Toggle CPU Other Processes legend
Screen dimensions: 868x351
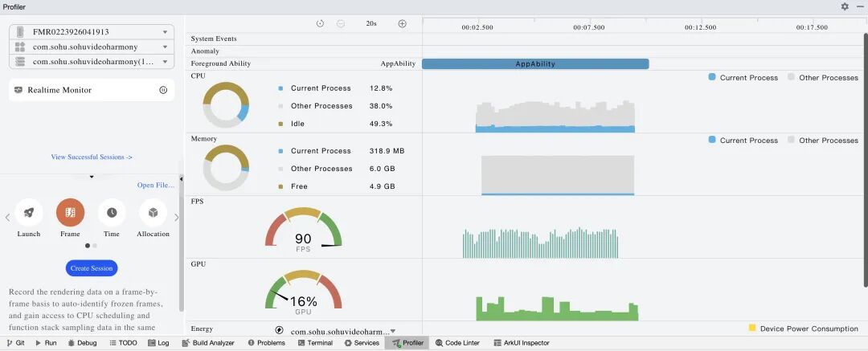click(x=823, y=77)
